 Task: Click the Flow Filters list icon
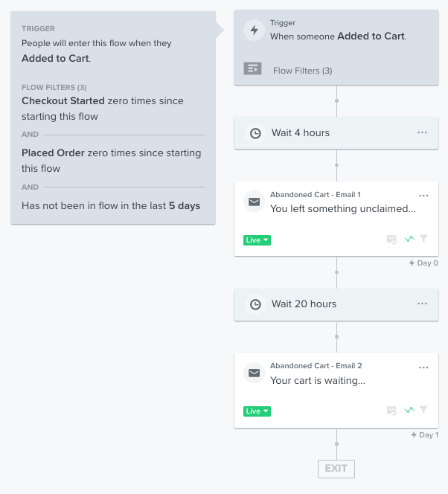253,68
